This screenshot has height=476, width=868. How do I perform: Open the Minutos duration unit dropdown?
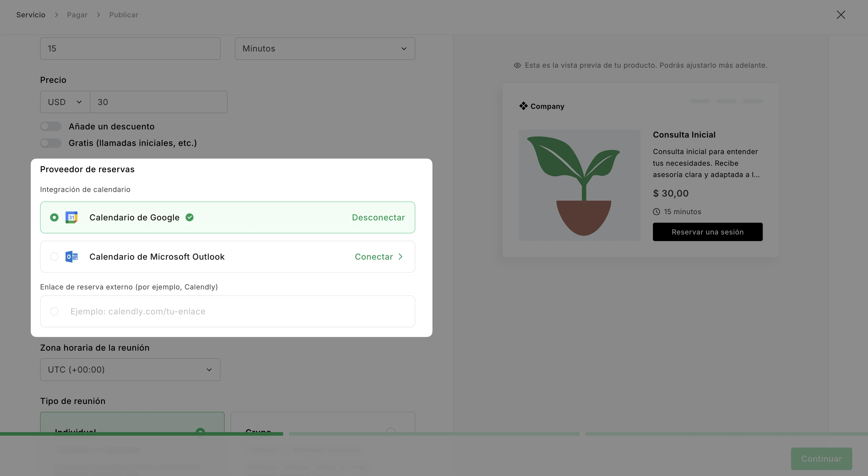point(325,48)
